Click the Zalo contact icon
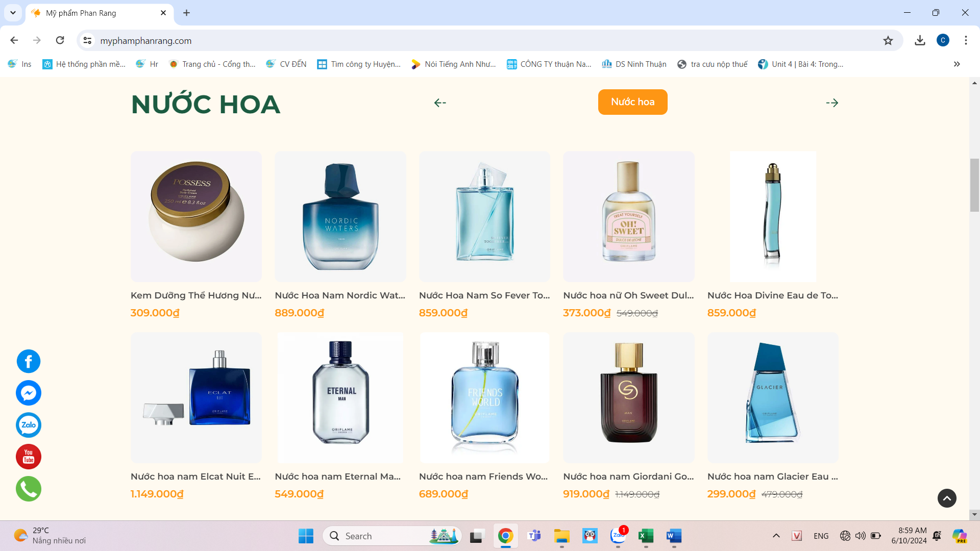980x551 pixels. pyautogui.click(x=29, y=425)
